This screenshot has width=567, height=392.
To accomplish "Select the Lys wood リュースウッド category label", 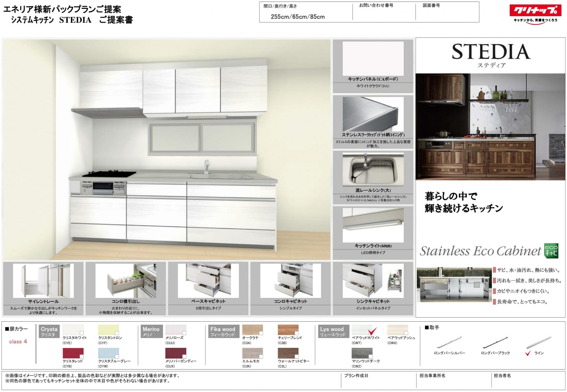I will pos(333,331).
